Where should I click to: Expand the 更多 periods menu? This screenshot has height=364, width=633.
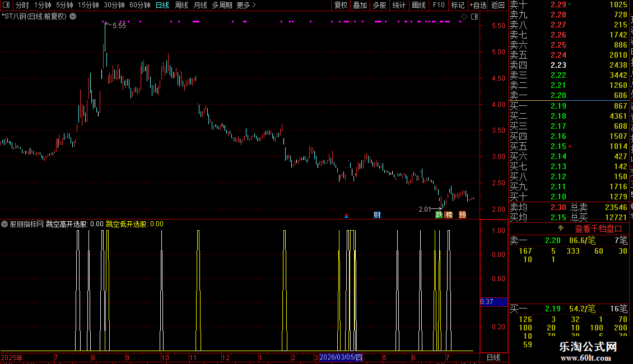246,5
